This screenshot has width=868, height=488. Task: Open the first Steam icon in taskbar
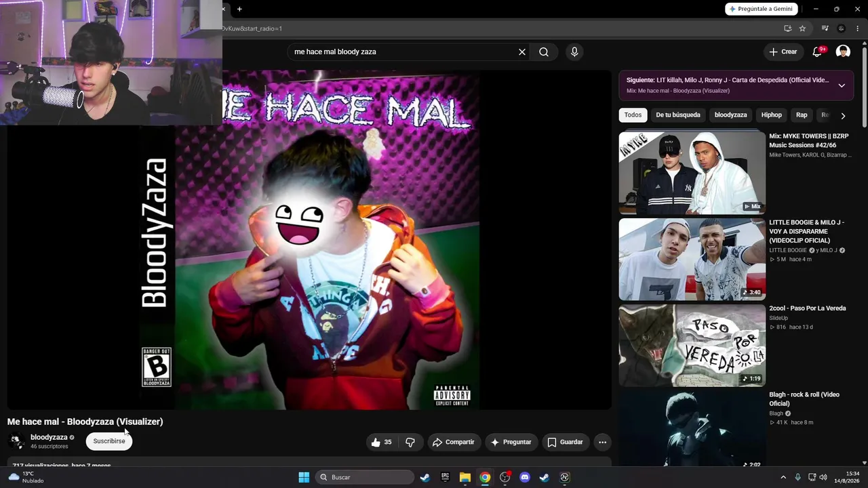425,477
